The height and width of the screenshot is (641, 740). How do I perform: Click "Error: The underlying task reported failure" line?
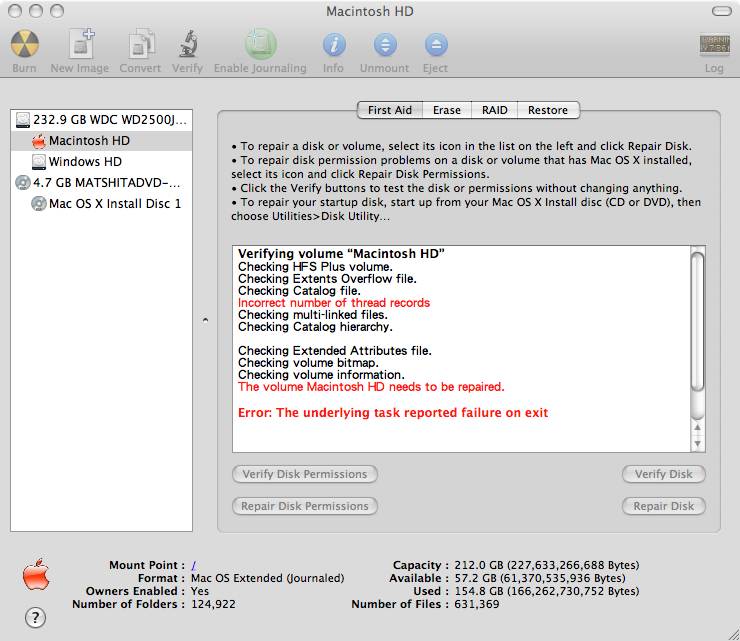393,413
